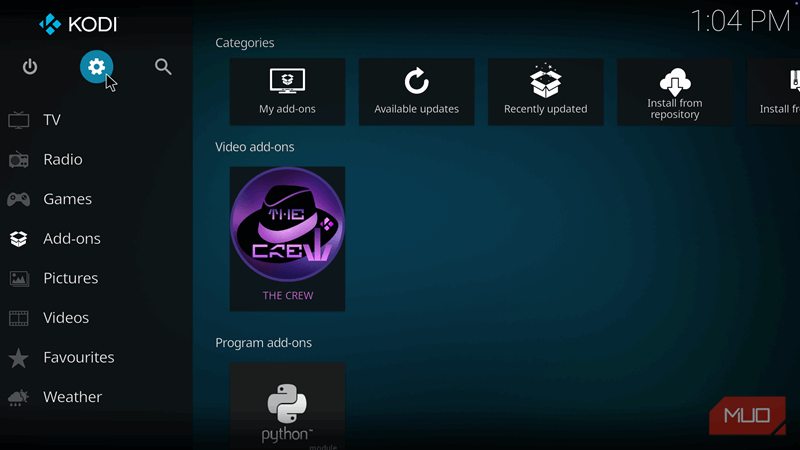The height and width of the screenshot is (450, 800).
Task: Click the Program add-ons heading
Action: 263,343
